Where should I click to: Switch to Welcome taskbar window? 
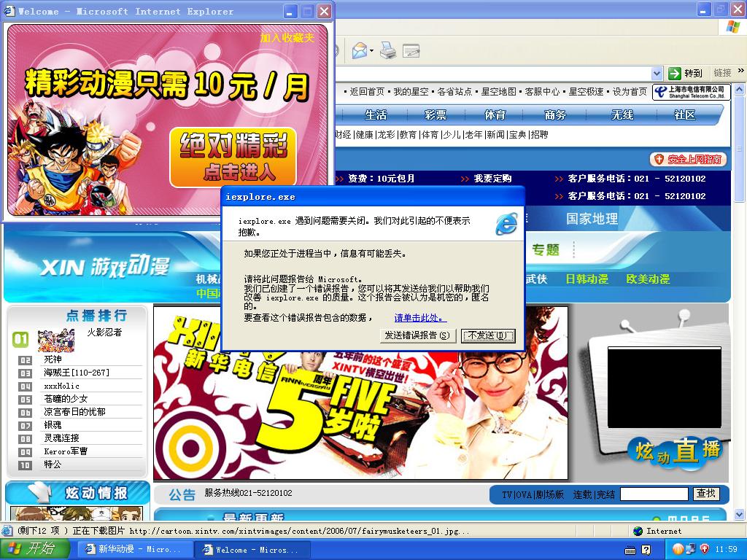(251, 550)
